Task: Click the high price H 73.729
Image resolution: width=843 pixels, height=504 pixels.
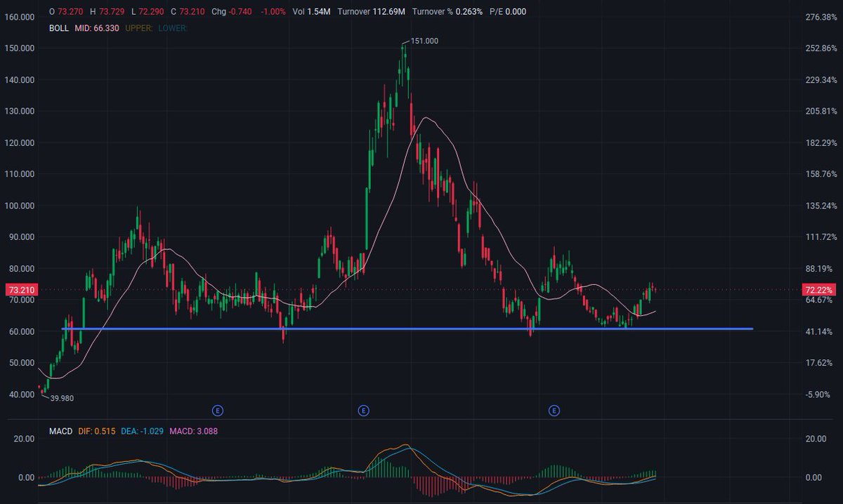Action: [x=106, y=12]
